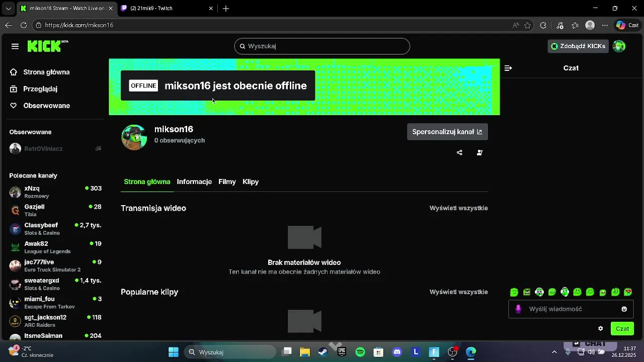The width and height of the screenshot is (644, 362).
Task: Open Obserwowane in sidebar
Action: [46, 106]
